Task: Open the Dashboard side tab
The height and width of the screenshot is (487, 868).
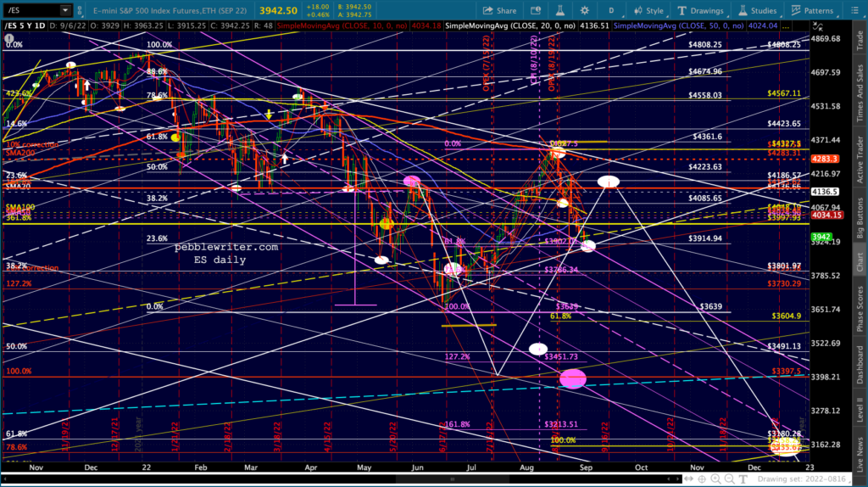Action: pos(860,365)
